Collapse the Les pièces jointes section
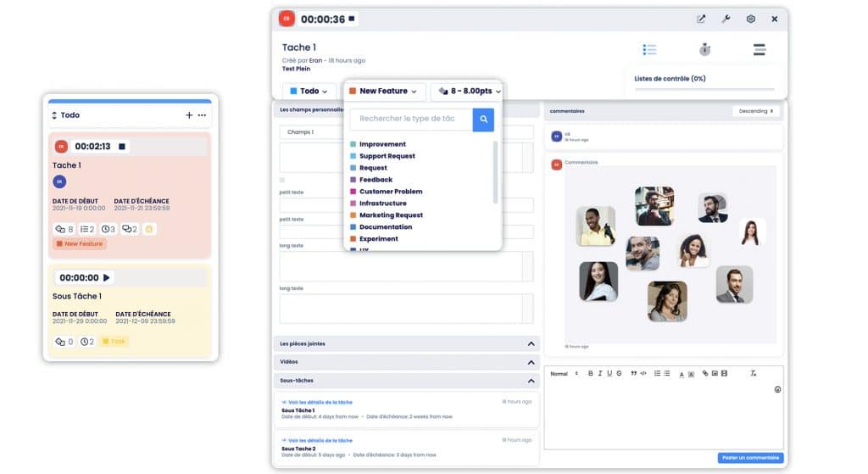 pyautogui.click(x=531, y=344)
